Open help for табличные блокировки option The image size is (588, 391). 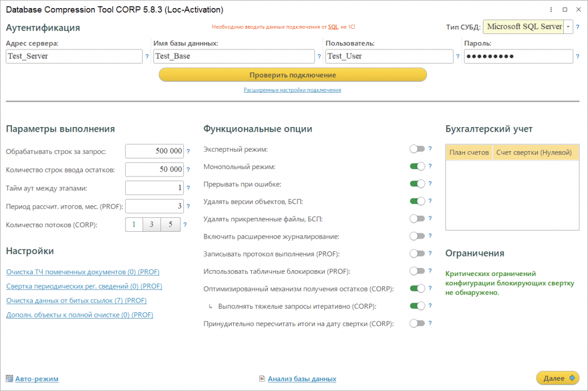point(430,271)
